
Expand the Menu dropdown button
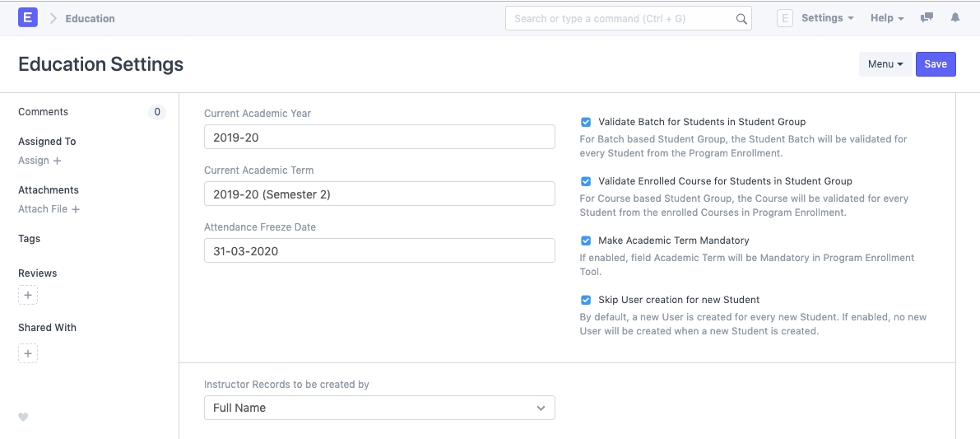(x=885, y=64)
